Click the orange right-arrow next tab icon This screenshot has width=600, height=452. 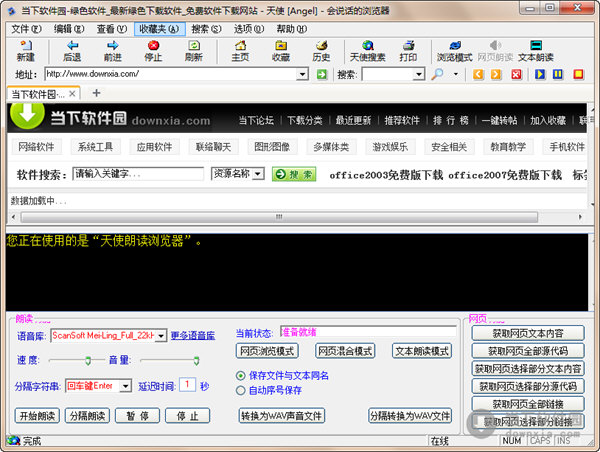496,74
